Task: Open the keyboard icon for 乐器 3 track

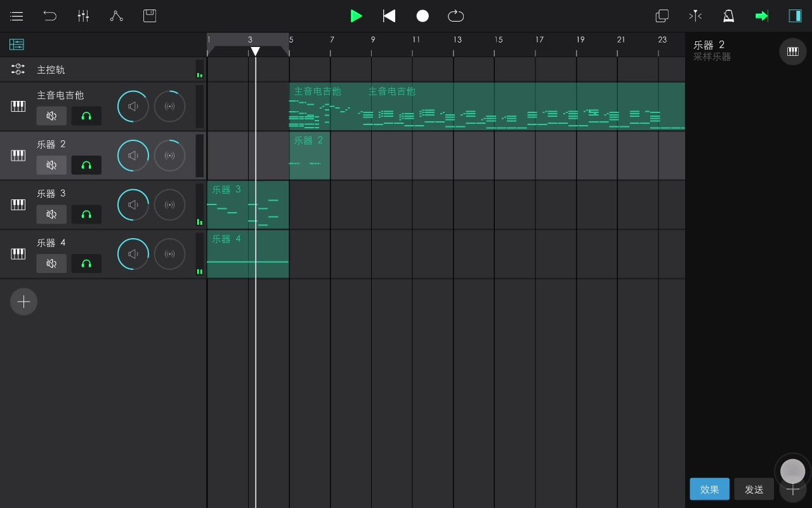Action: 18,204
